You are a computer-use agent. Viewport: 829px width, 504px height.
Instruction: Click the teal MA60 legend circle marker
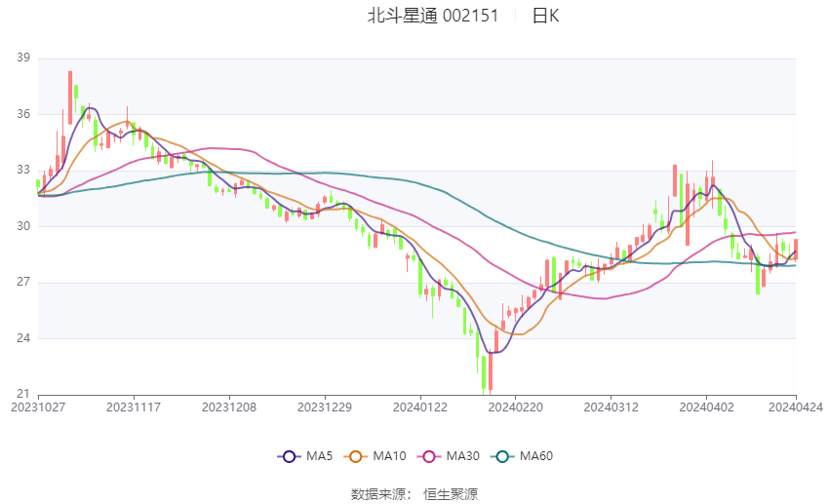[502, 455]
